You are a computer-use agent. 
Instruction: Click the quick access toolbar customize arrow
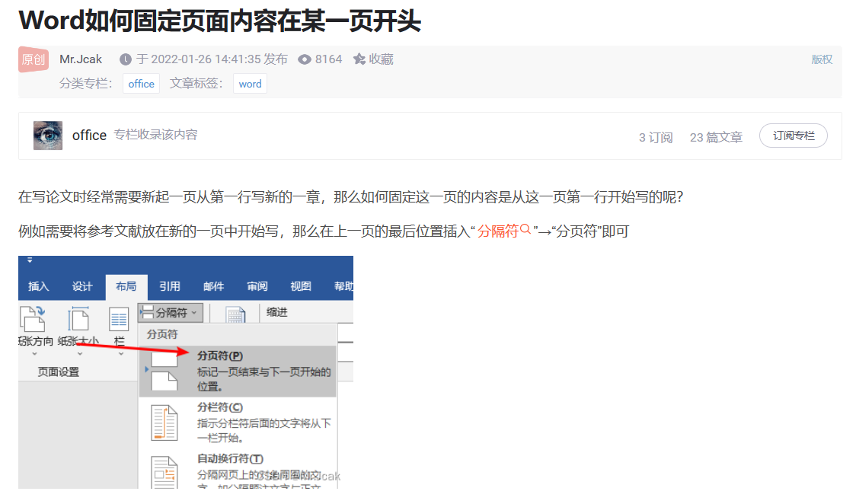coord(30,260)
